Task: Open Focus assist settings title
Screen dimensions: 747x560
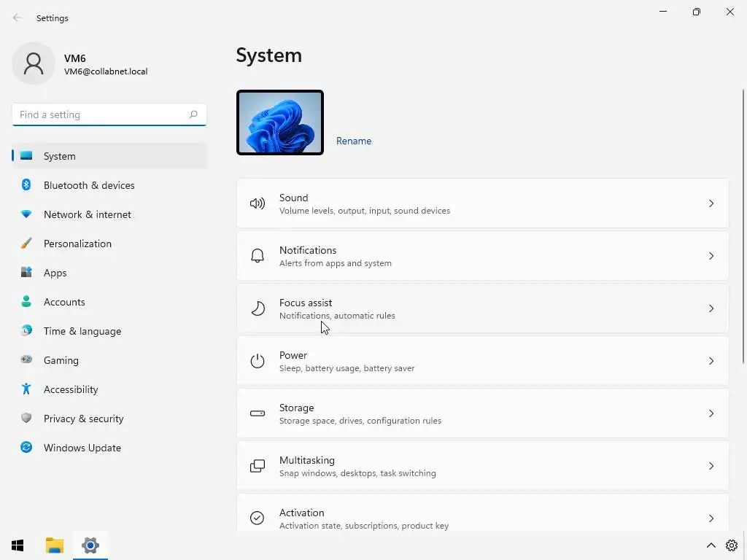Action: click(306, 303)
